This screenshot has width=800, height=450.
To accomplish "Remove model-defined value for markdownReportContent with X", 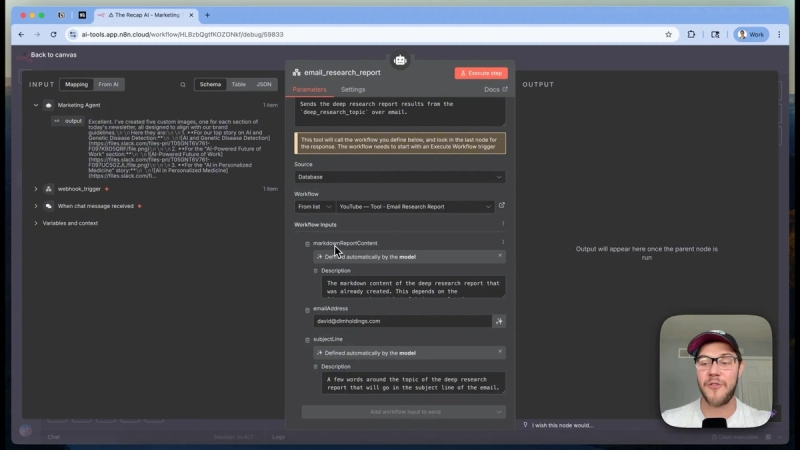I will pyautogui.click(x=500, y=256).
